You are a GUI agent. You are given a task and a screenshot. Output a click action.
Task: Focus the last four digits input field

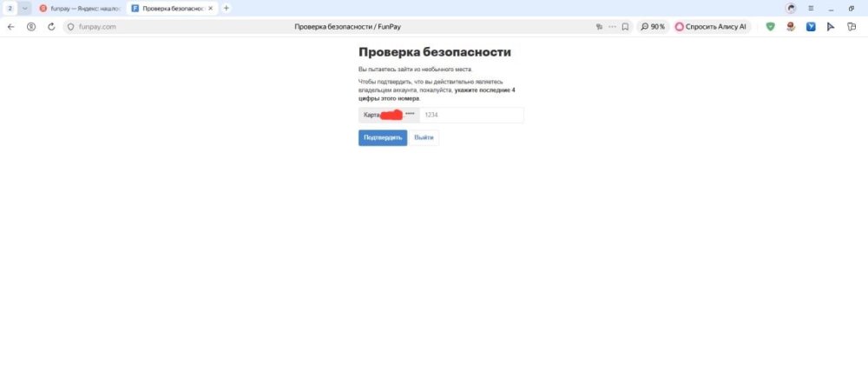[471, 115]
